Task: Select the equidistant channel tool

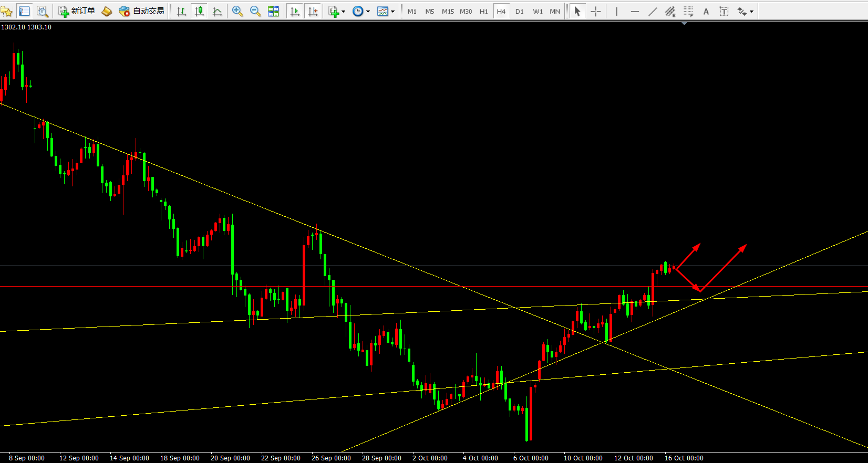Action: [x=670, y=11]
